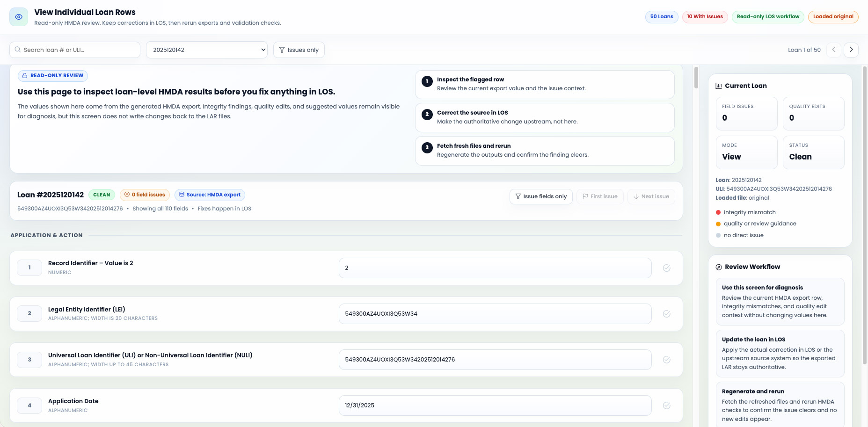Click the Fetch fresh files and rerun step card
Screen dimensions: 868x427
coord(545,151)
